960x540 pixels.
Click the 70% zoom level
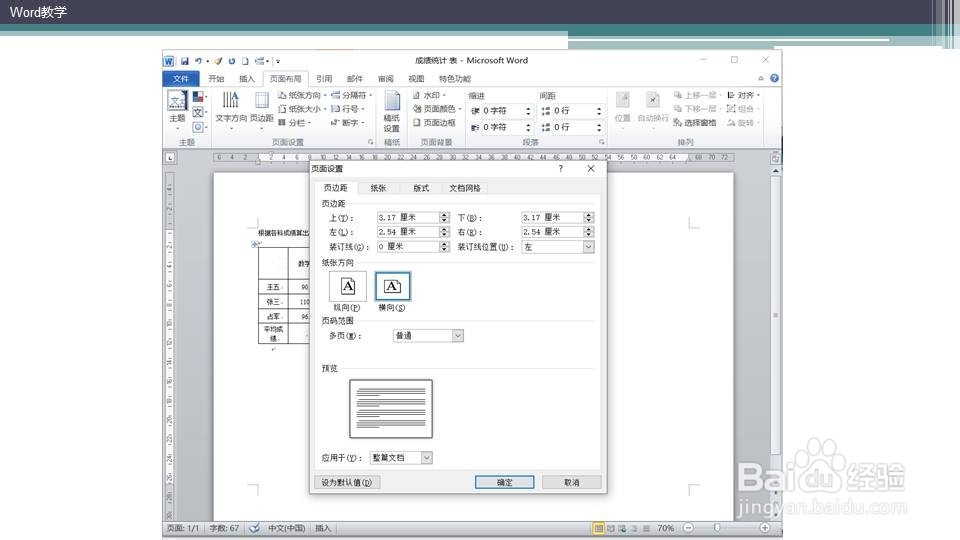(666, 528)
